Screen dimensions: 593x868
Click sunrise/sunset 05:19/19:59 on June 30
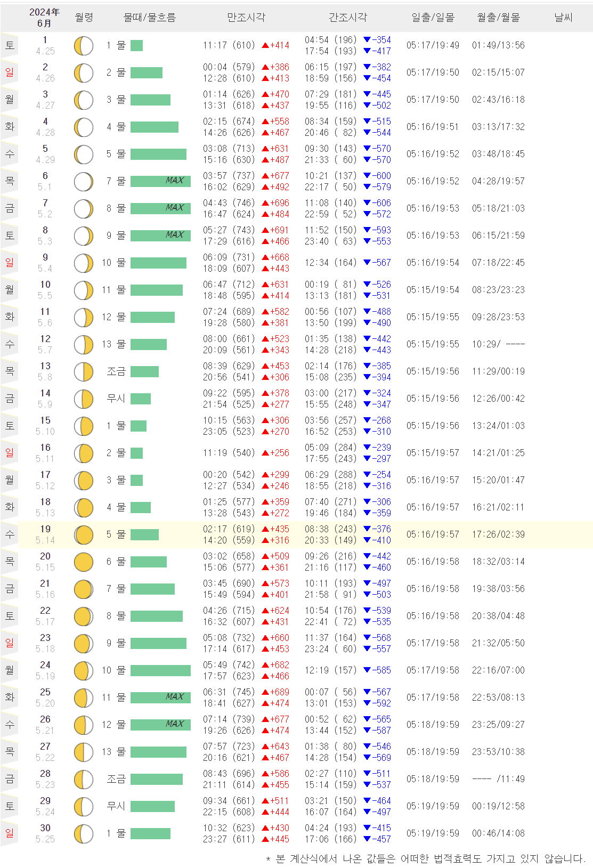pyautogui.click(x=433, y=833)
